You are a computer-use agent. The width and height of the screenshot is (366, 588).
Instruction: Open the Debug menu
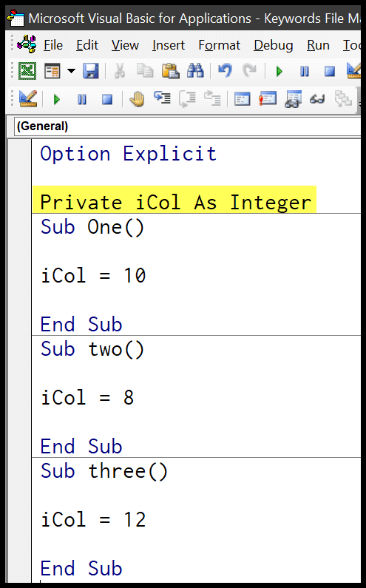click(274, 45)
